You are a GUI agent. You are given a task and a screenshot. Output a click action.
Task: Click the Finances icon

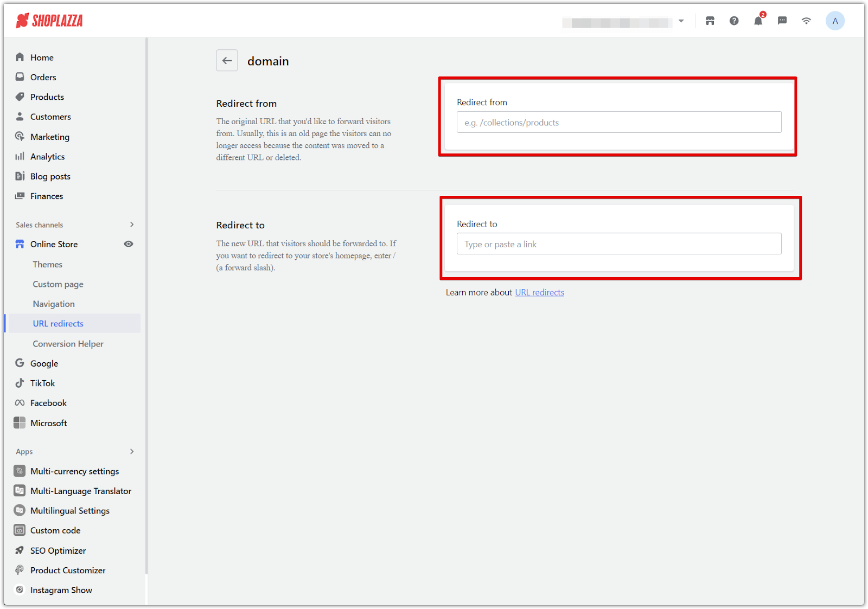coord(20,196)
